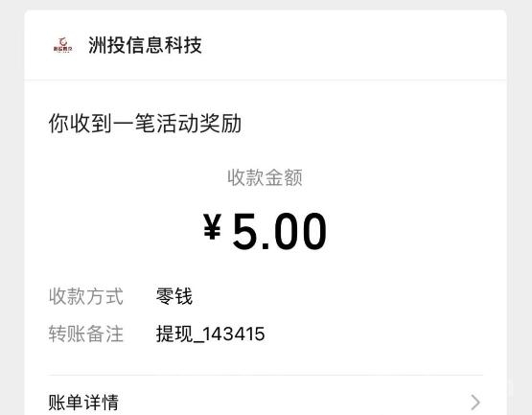Select the 零钱 payment method value
The height and width of the screenshot is (415, 532).
click(174, 296)
